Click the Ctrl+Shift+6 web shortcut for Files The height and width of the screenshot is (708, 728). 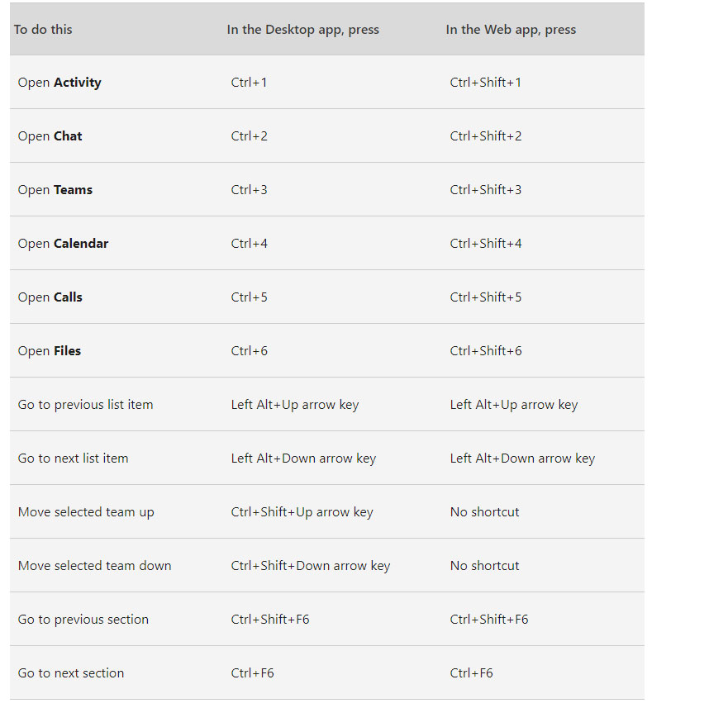point(486,350)
